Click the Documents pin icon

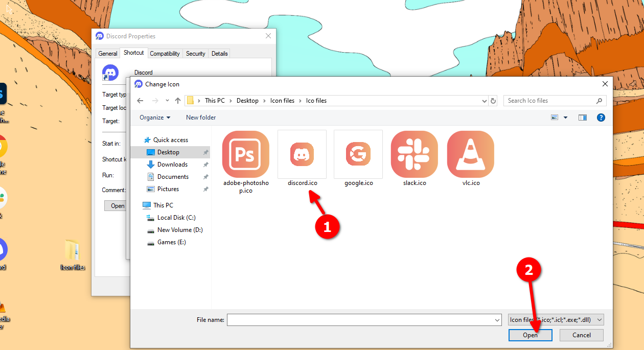(x=205, y=177)
